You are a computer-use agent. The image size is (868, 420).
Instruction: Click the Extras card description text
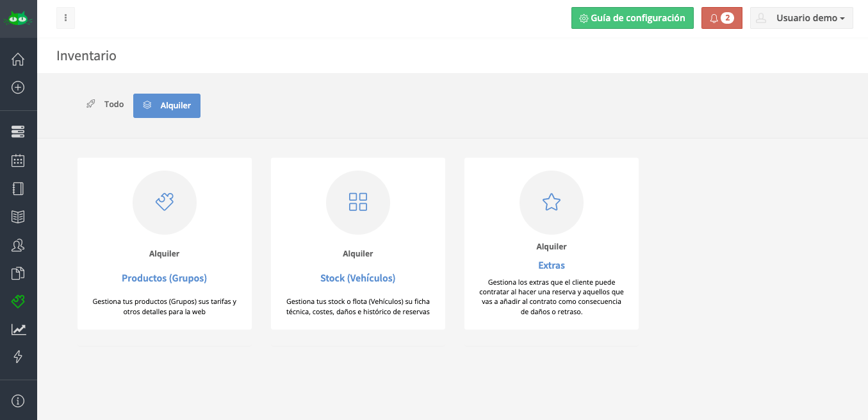point(552,297)
